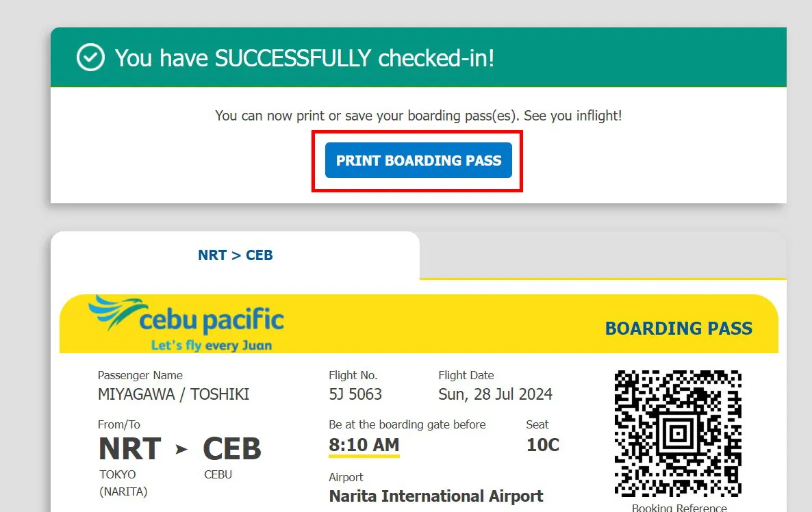Click the "You have SUCCESSFULLY checked-in!" banner text

point(305,58)
